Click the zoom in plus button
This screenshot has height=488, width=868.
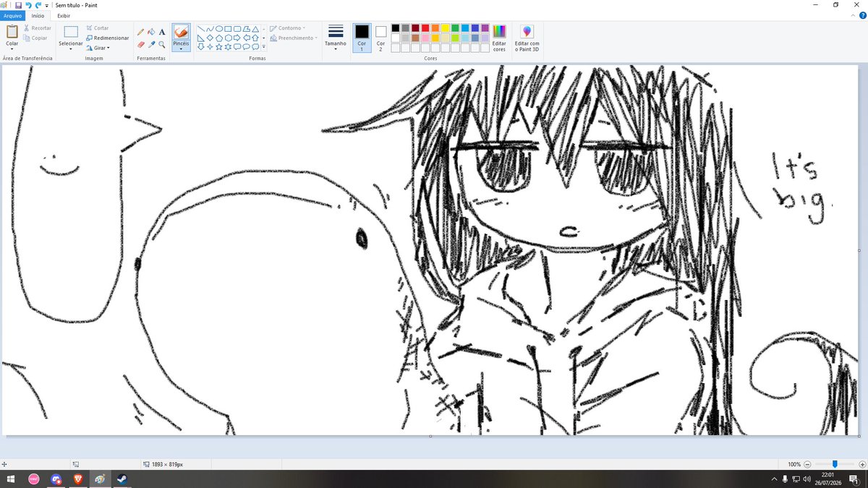[x=861, y=464]
